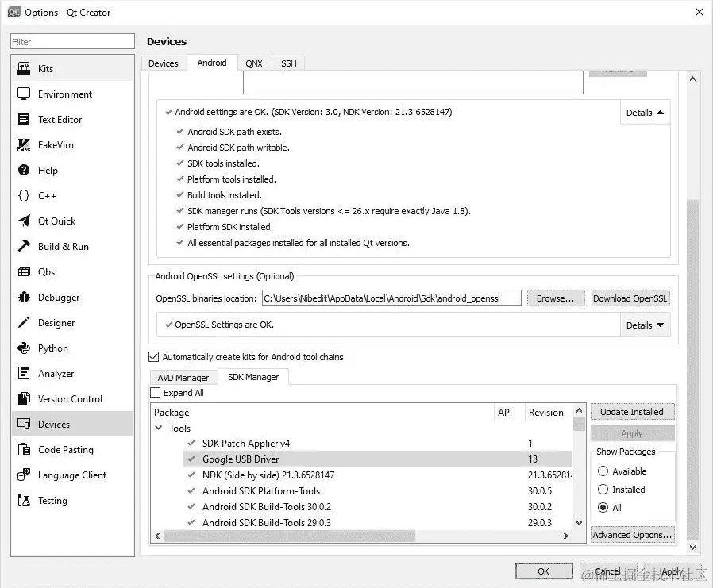
Task: Select the FakeVim icon
Action: click(24, 145)
